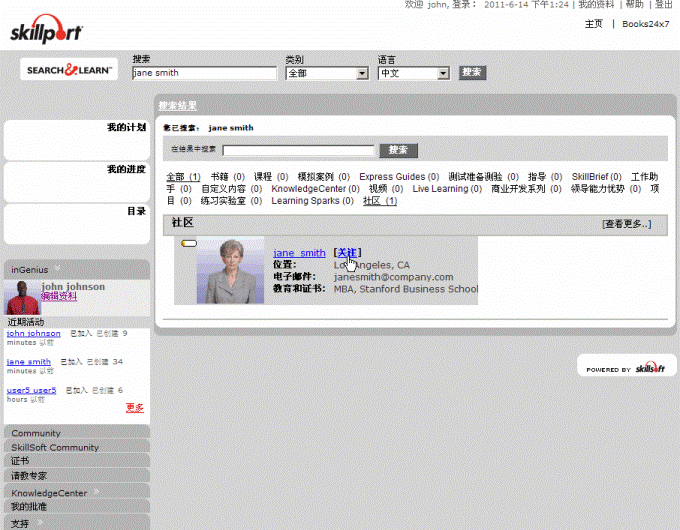Select the 课程 (0) filter
The image size is (680, 530).
pos(271,177)
